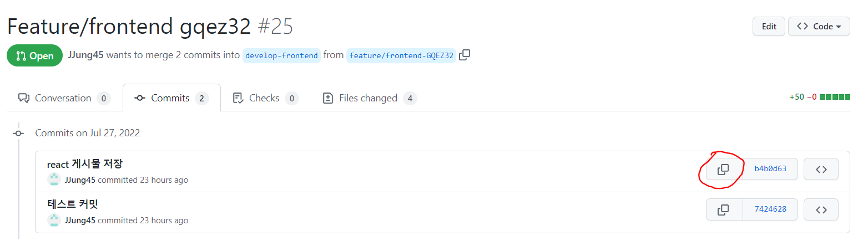The image size is (868, 246).
Task: Copy full SHA for commit 7424628
Action: [x=723, y=210]
